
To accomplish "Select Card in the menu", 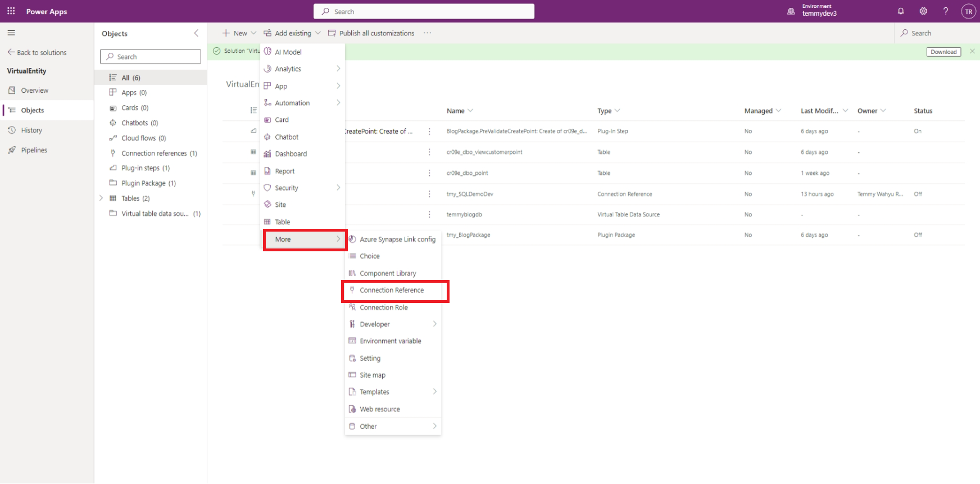I will [303, 120].
